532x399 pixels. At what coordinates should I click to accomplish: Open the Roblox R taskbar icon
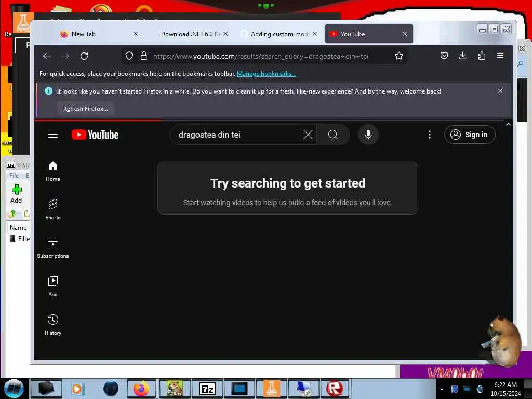point(335,389)
